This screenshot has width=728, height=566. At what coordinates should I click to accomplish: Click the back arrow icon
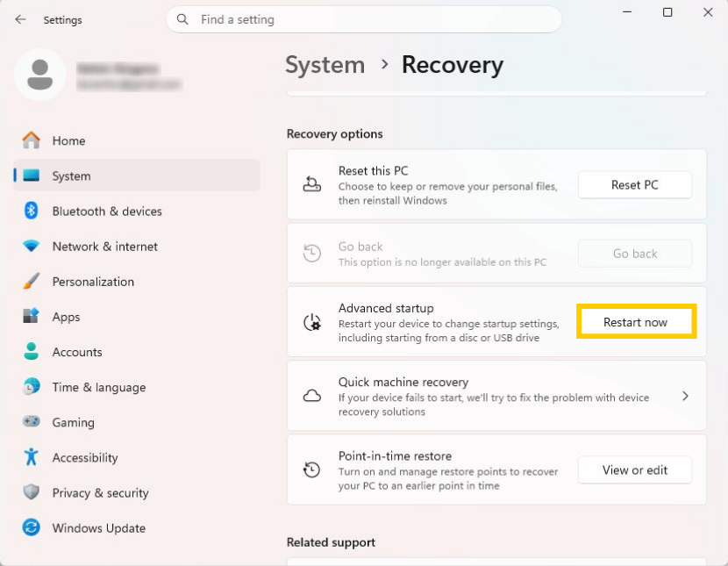[x=20, y=19]
